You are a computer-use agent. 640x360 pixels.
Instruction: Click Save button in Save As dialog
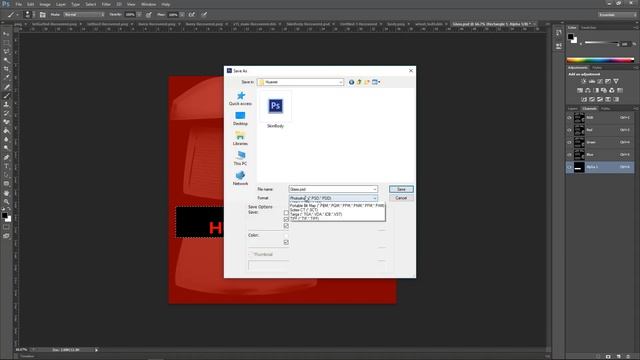click(x=401, y=189)
